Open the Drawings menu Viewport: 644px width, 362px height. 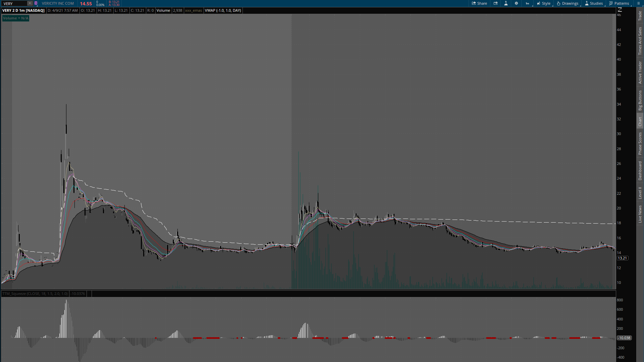568,3
